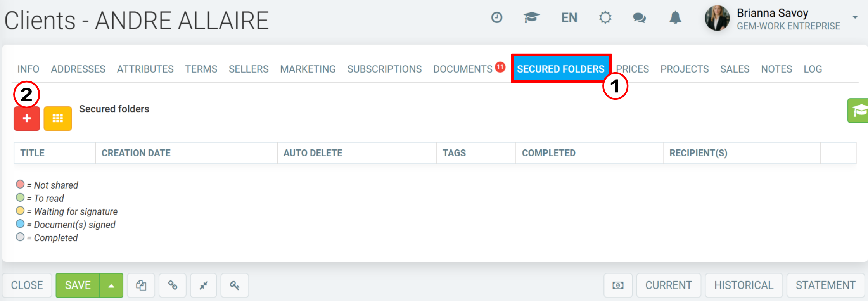Sort by the Creation Date column header
This screenshot has height=301, width=868.
coord(136,153)
